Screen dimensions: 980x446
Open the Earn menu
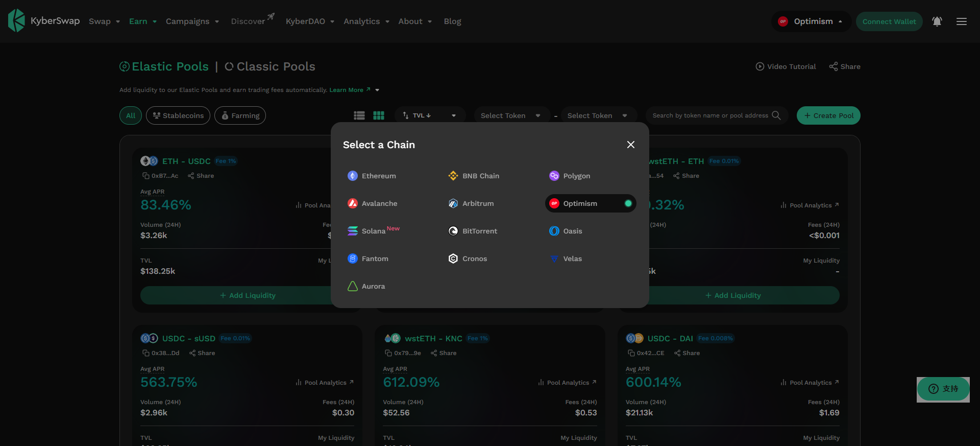coord(142,21)
